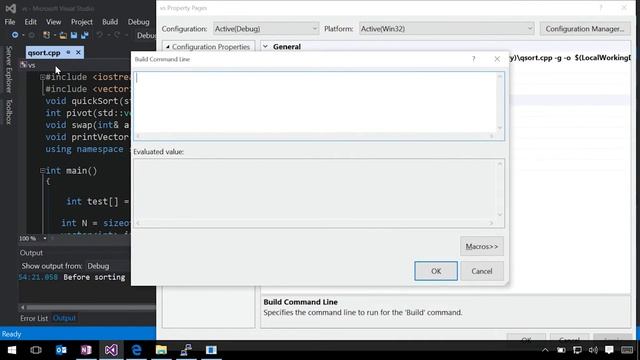Toggle pin on the qsort.cpp tab
Image resolution: width=640 pixels, height=360 pixels.
[68, 52]
